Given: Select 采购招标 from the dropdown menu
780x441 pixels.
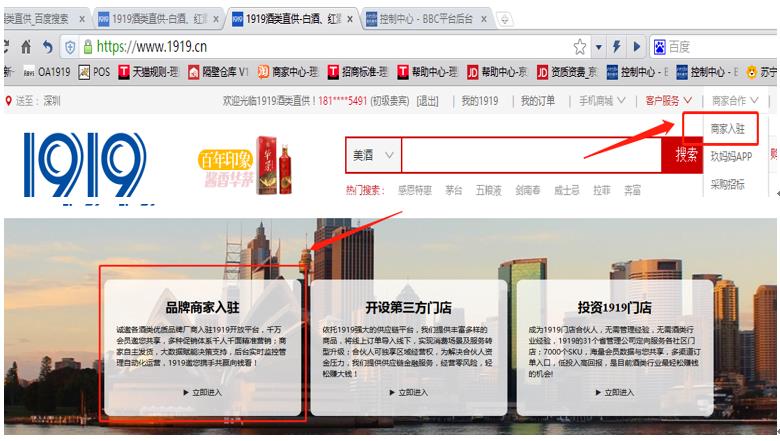Looking at the screenshot, I should (727, 184).
